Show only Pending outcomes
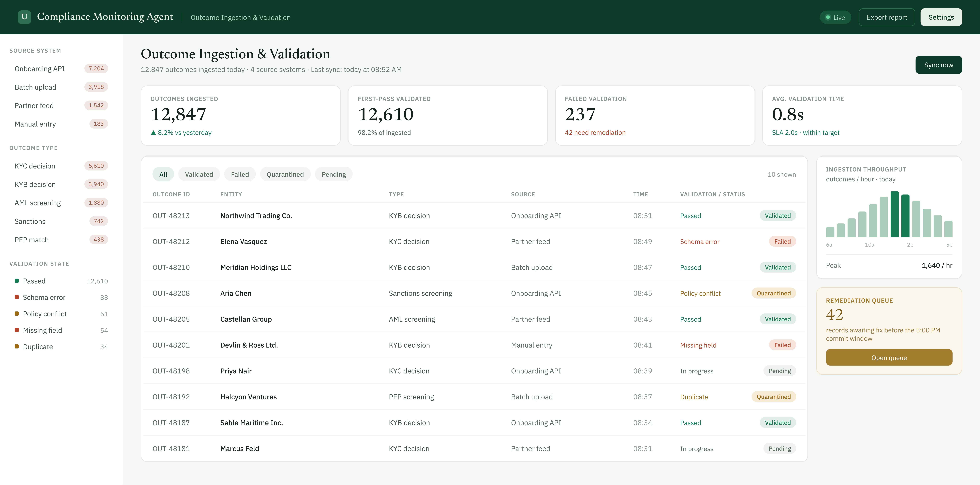 [334, 174]
